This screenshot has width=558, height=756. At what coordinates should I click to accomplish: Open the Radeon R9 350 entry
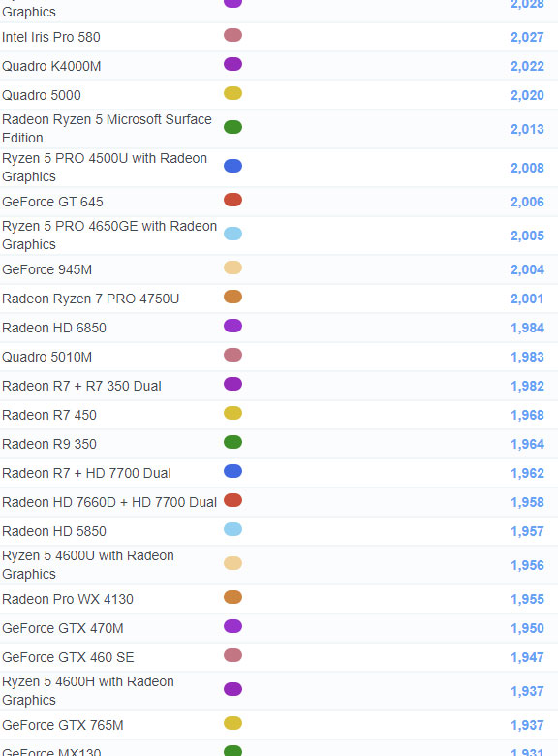click(49, 444)
